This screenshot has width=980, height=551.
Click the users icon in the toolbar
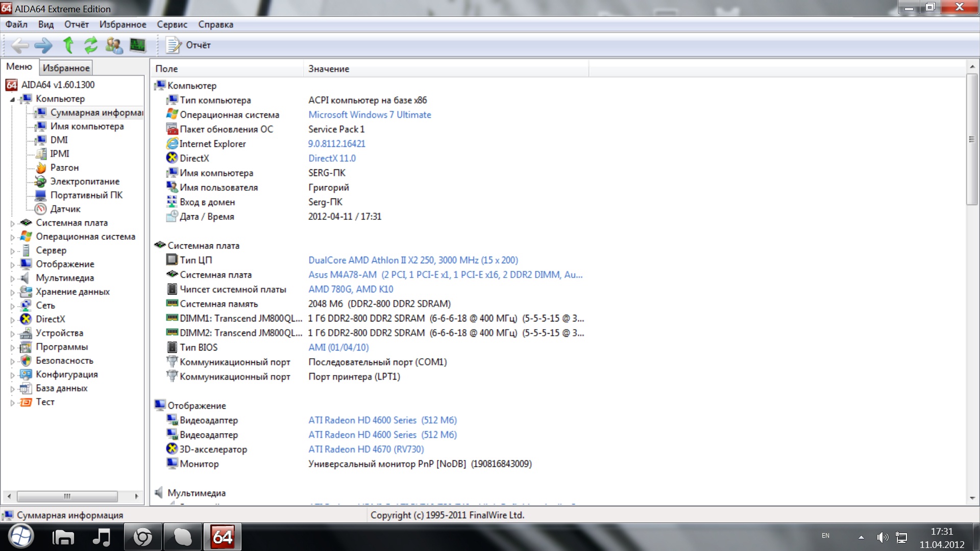[114, 45]
